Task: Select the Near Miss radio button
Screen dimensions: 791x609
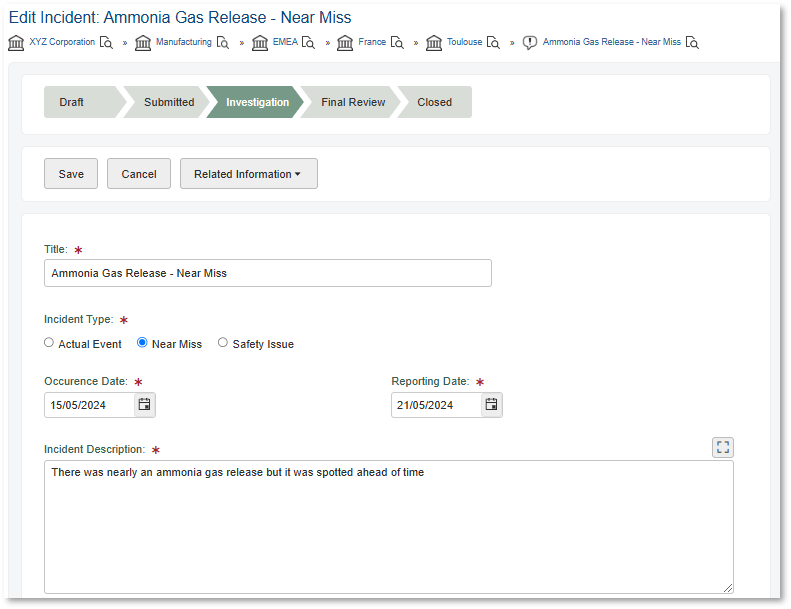Action: pyautogui.click(x=142, y=343)
